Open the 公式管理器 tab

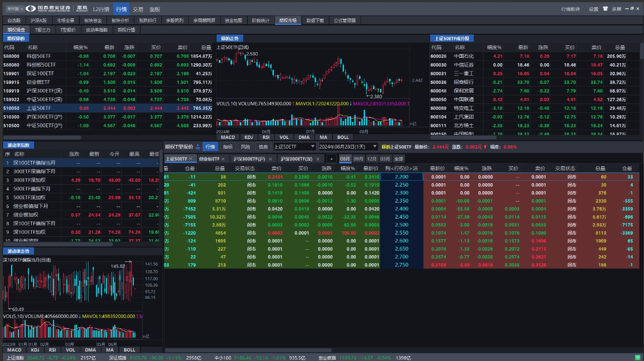pyautogui.click(x=345, y=20)
